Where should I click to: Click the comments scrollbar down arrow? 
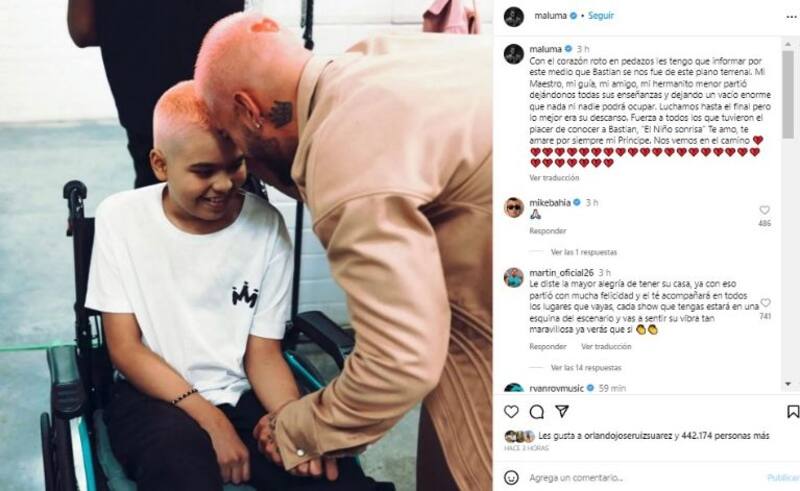click(x=788, y=383)
